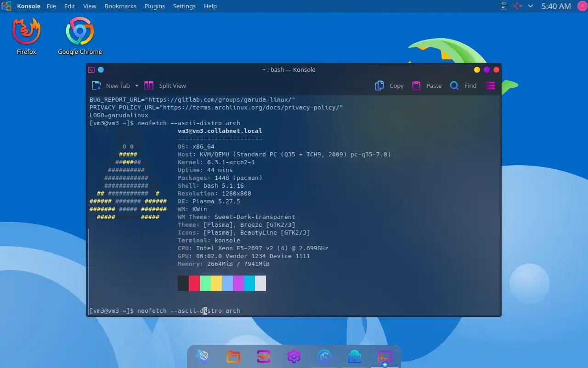
Task: Open the Bookmarks menu
Action: click(120, 6)
